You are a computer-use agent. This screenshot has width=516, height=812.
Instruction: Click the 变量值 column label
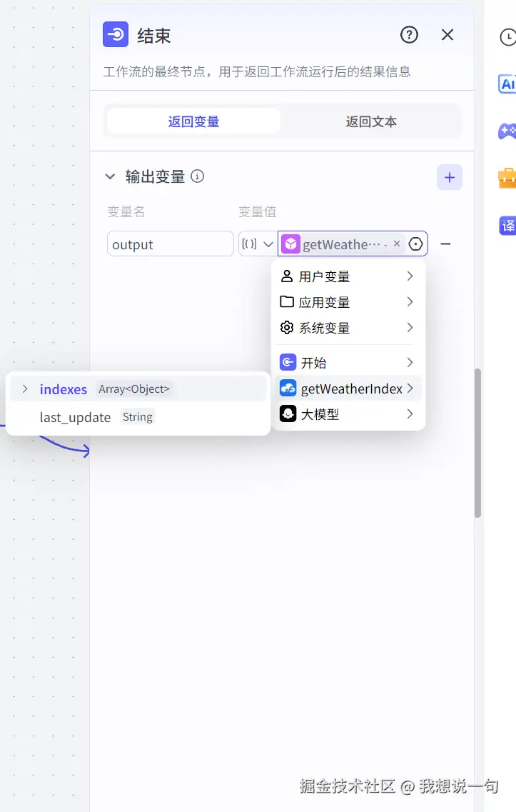pyautogui.click(x=257, y=211)
